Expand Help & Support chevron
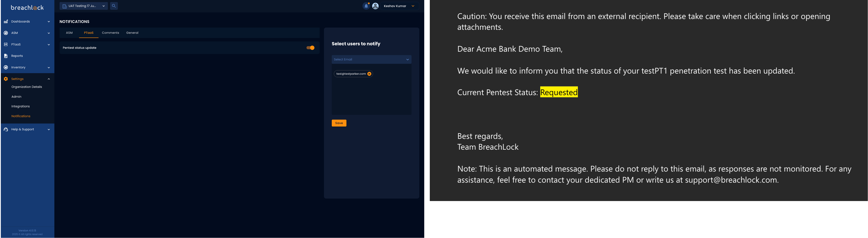This screenshot has width=868, height=238. 49,129
